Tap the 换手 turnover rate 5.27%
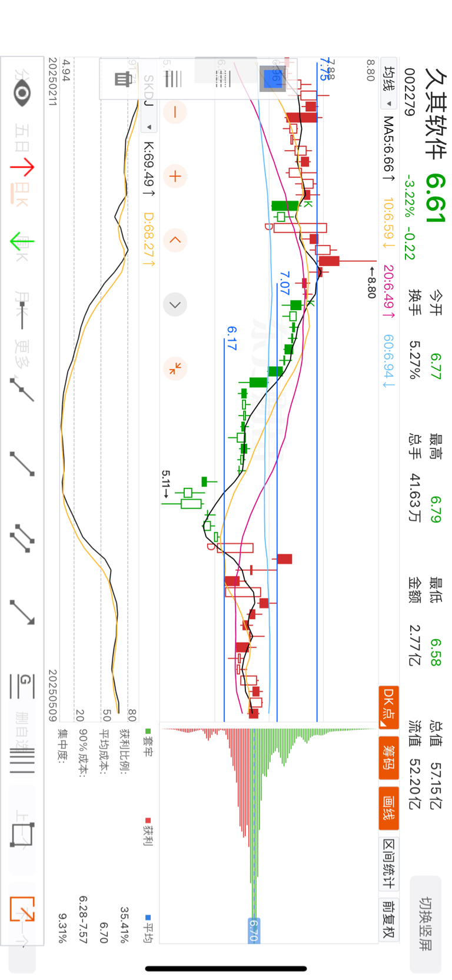452x980 pixels. (x=415, y=360)
